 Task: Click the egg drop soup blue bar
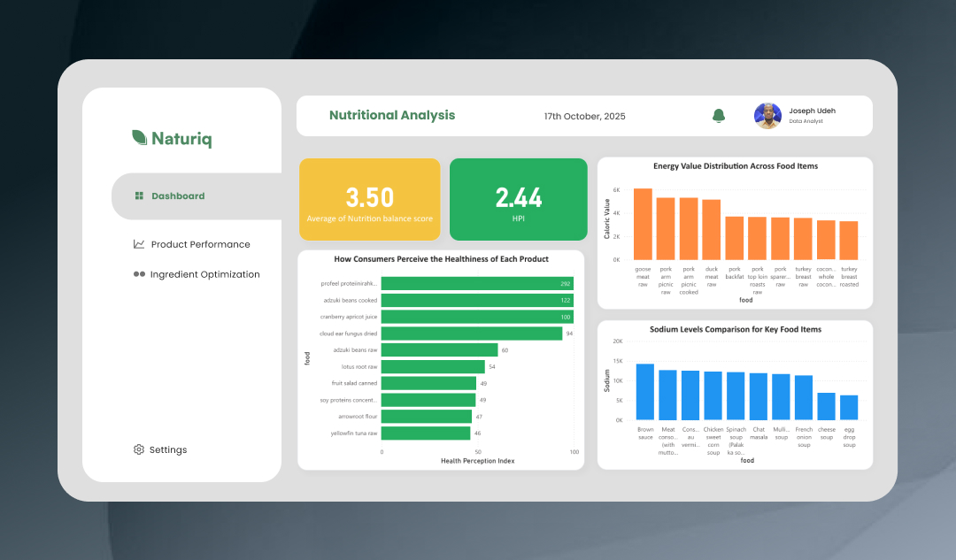849,408
